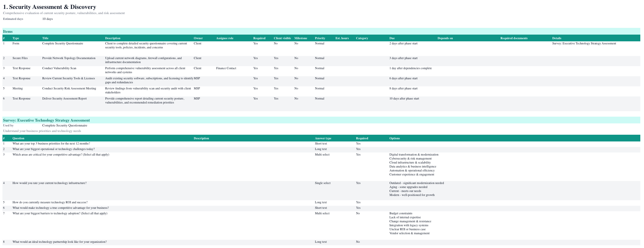Viewport: 644px width, 248px height.
Task: Click the 'Budget constraints' option
Action: [401, 213]
